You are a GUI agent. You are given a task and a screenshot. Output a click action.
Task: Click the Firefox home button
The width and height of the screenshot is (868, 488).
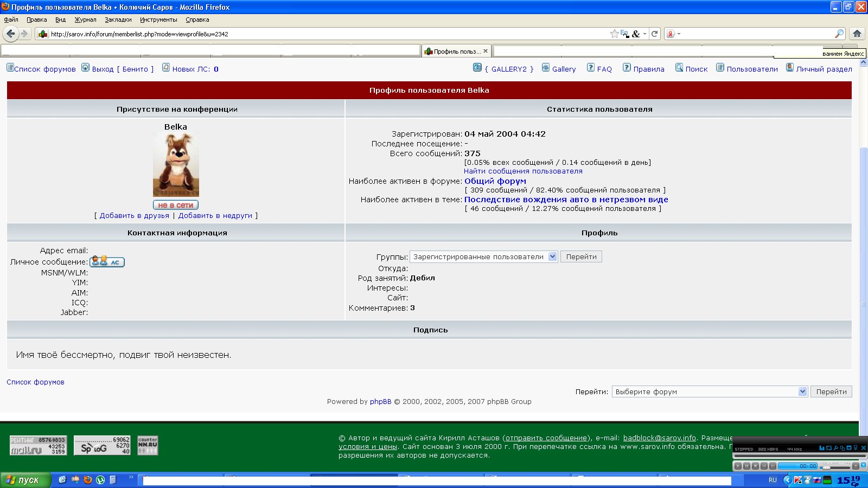[857, 34]
